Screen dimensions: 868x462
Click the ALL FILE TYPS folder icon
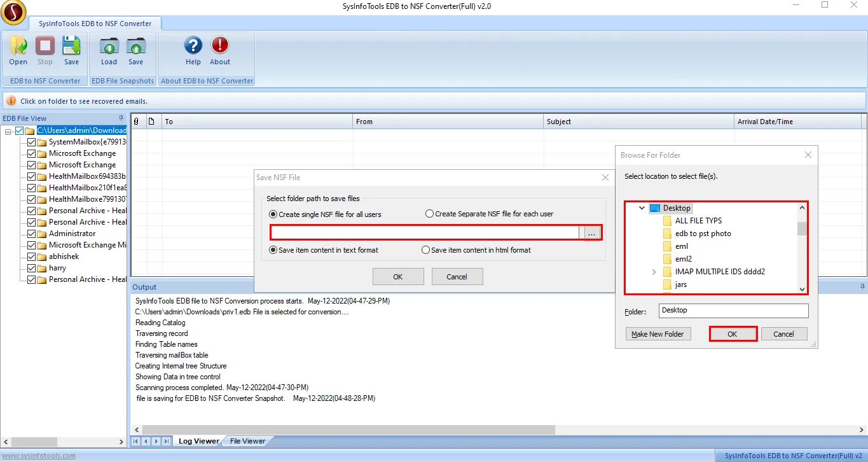pyautogui.click(x=667, y=221)
